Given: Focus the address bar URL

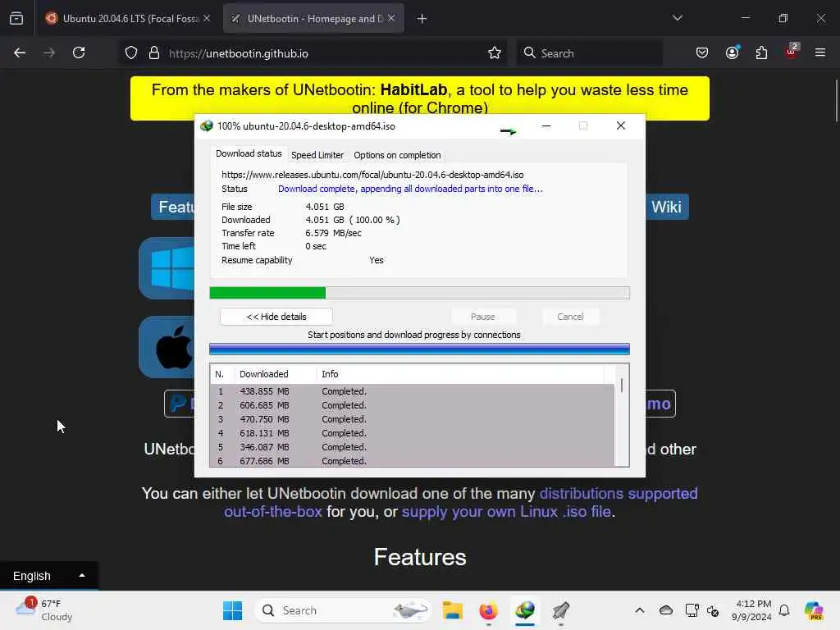Looking at the screenshot, I should click(x=239, y=53).
